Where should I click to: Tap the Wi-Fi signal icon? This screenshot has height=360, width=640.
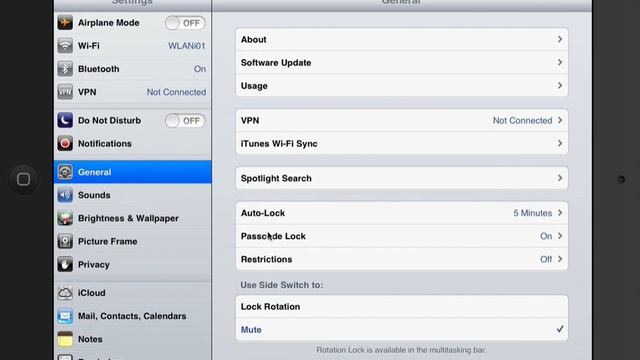click(x=65, y=46)
